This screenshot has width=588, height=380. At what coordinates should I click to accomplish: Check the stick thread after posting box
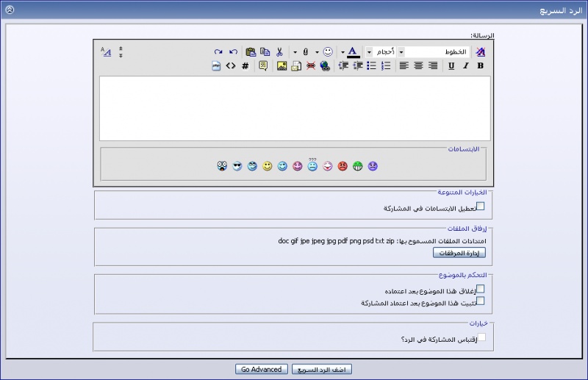[481, 301]
